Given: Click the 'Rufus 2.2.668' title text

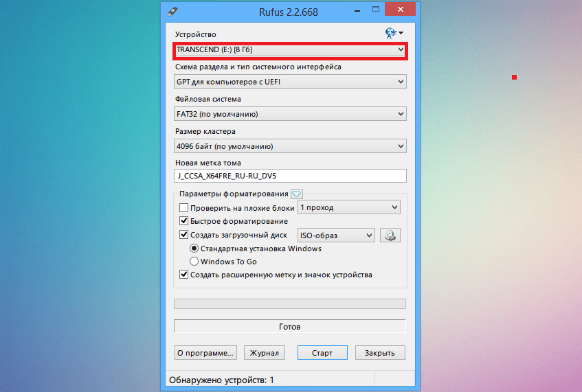Looking at the screenshot, I should point(289,12).
